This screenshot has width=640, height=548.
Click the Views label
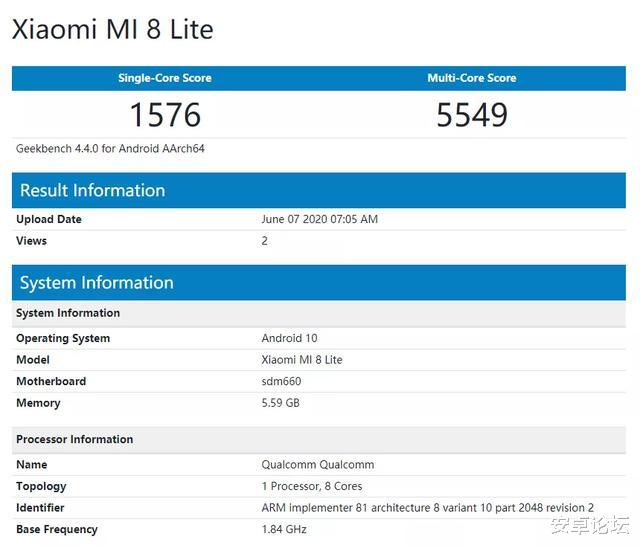(31, 241)
